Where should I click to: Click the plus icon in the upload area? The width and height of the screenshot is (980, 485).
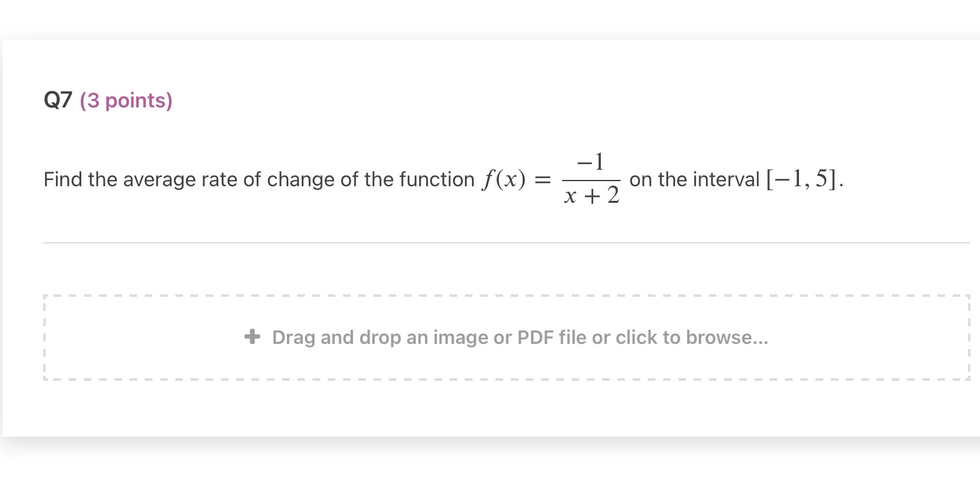click(253, 336)
